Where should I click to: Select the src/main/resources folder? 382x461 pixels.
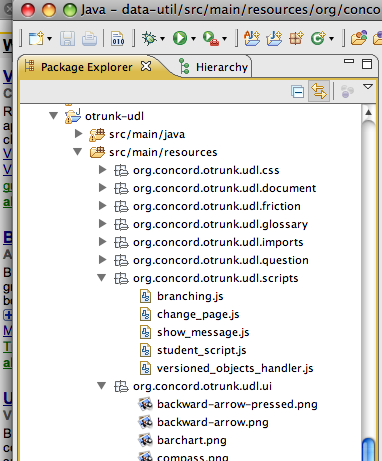[x=163, y=152]
